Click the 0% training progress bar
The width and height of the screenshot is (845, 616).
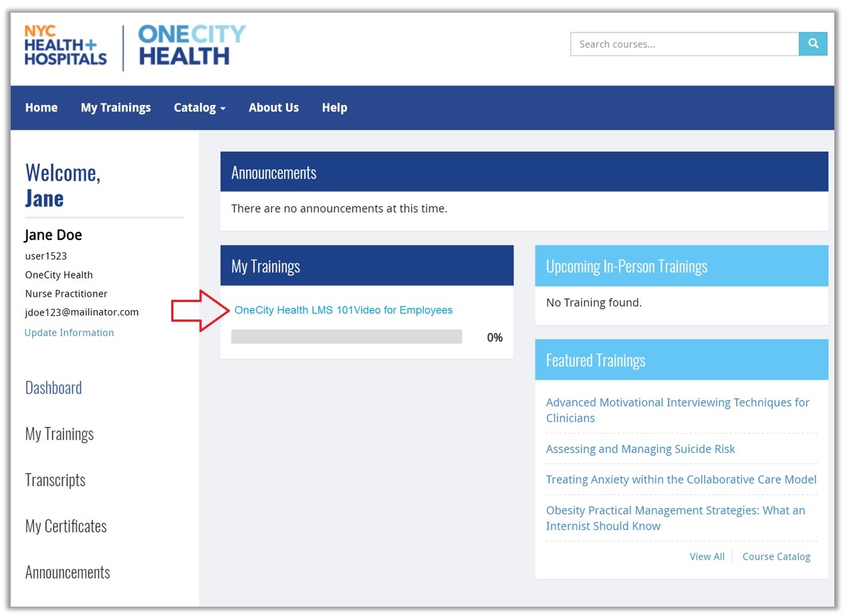click(x=346, y=337)
